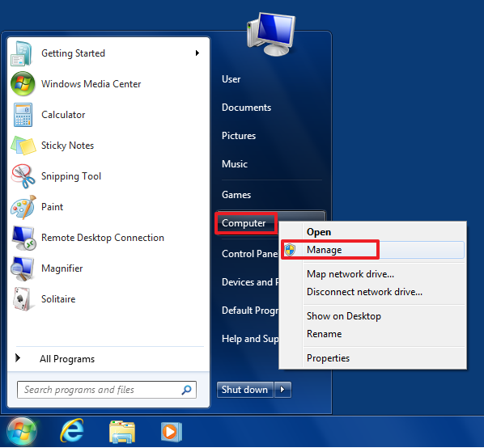This screenshot has height=448, width=484.
Task: Click the Search programs and files box
Action: [107, 390]
